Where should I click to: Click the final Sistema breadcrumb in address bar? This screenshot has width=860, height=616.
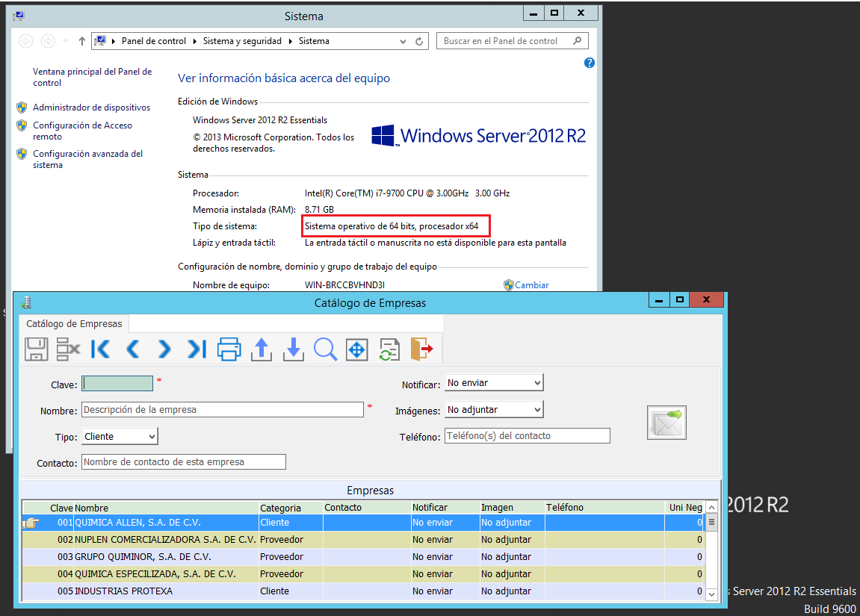pos(315,41)
